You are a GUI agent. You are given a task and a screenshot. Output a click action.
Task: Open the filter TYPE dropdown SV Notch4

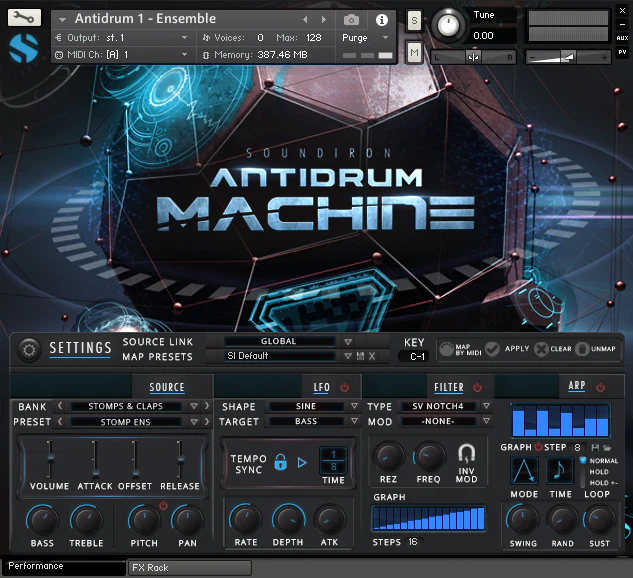(436, 407)
